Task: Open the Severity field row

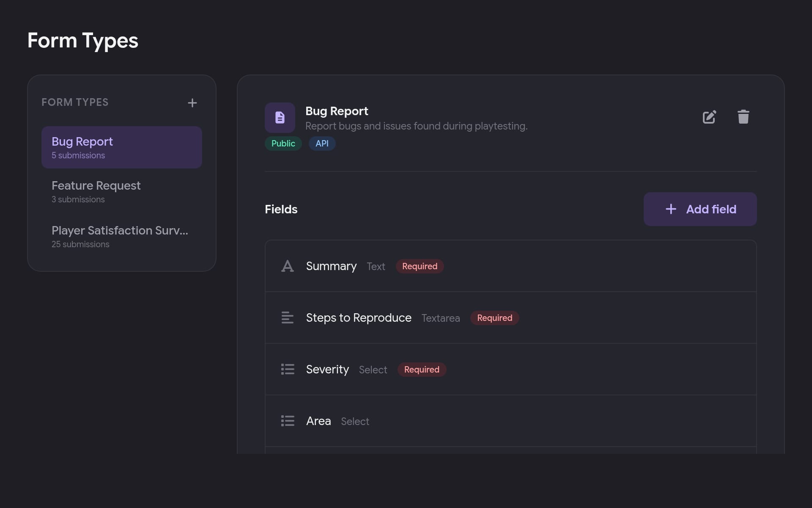Action: [x=510, y=370]
